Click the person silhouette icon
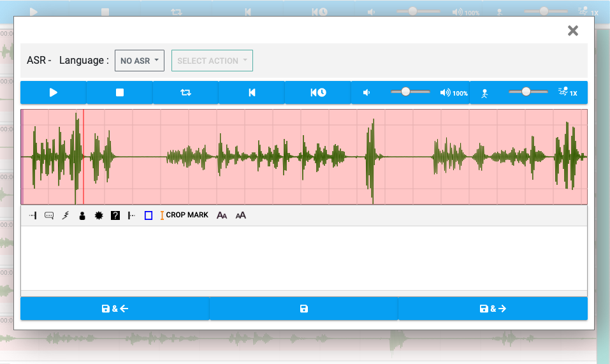This screenshot has height=364, width=610. tap(82, 215)
